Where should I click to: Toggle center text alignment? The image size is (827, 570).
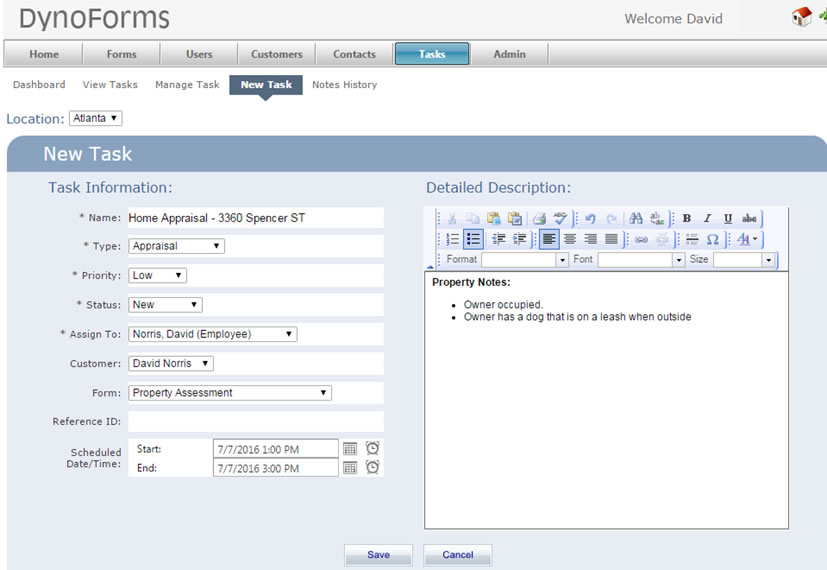(x=570, y=239)
